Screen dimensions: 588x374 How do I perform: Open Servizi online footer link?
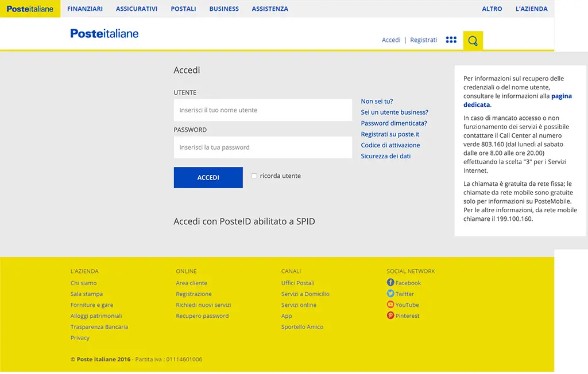299,305
